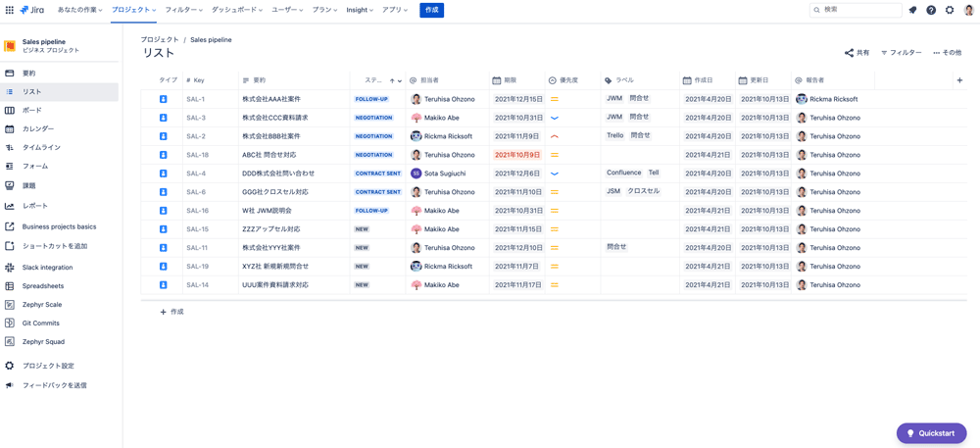
Task: Click the Quickstart button
Action: point(931,432)
